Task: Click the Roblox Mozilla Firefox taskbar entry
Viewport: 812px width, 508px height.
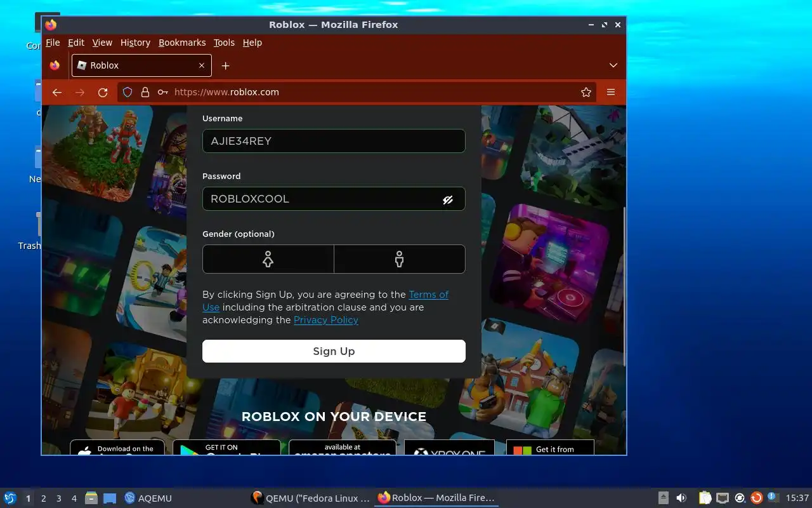Action: point(436,498)
